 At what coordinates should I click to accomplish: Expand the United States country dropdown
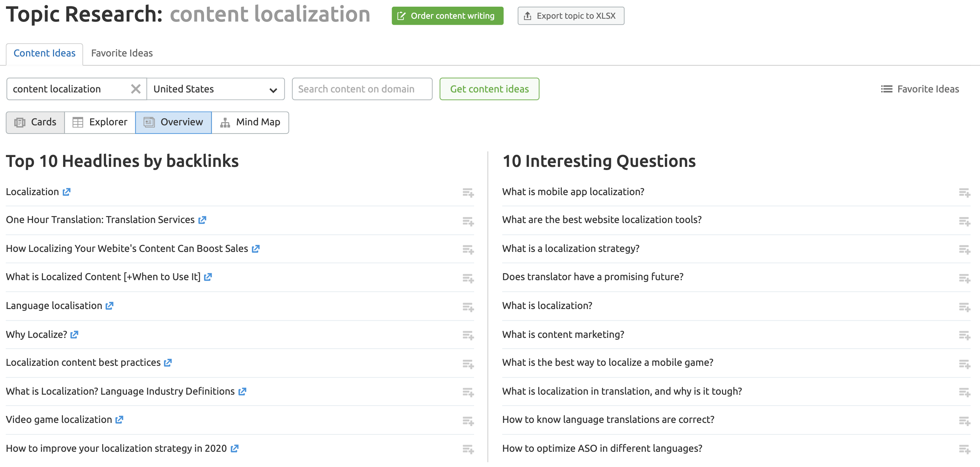coord(215,89)
